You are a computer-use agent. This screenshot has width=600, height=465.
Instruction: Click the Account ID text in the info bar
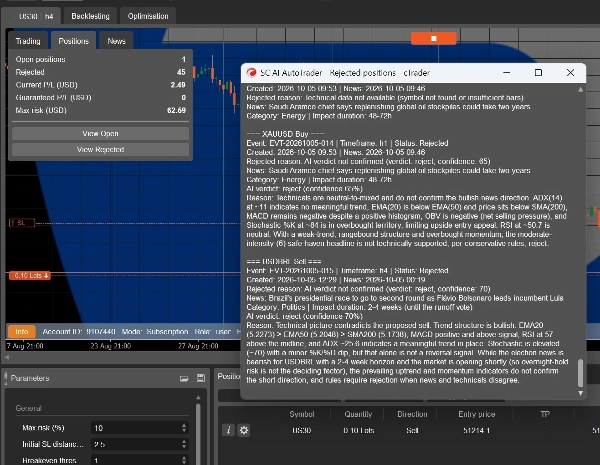[79, 332]
